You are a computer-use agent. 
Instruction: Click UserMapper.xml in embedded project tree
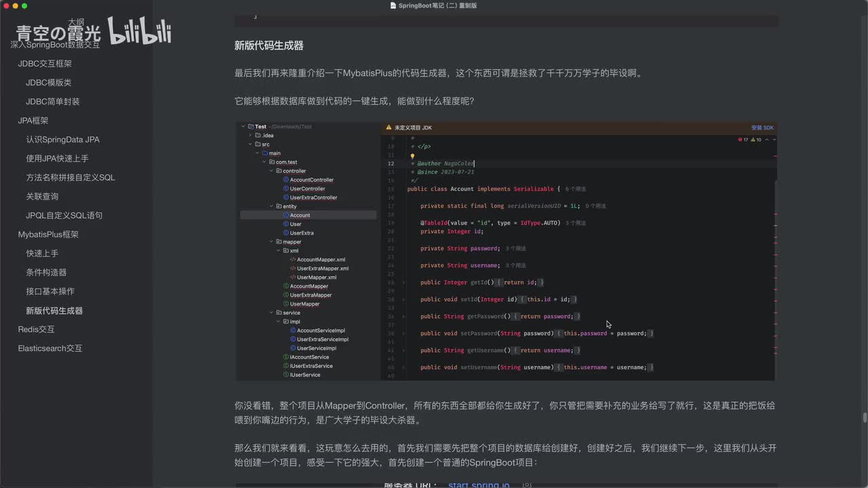pyautogui.click(x=316, y=277)
